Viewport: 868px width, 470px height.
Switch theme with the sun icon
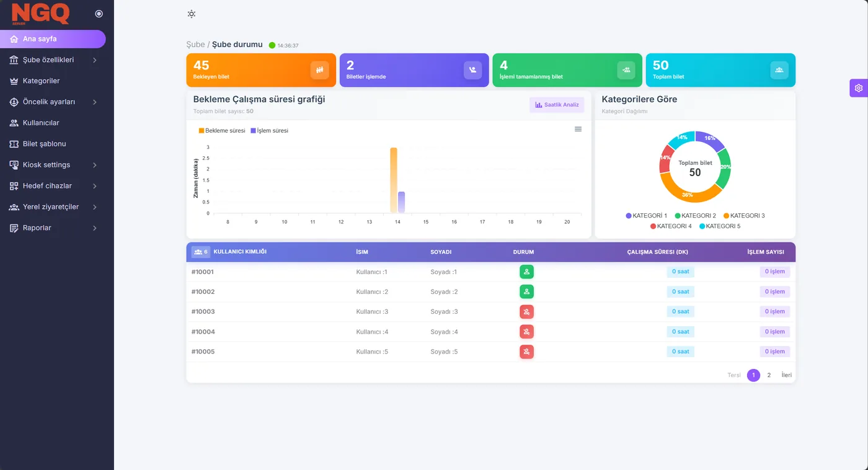(192, 14)
